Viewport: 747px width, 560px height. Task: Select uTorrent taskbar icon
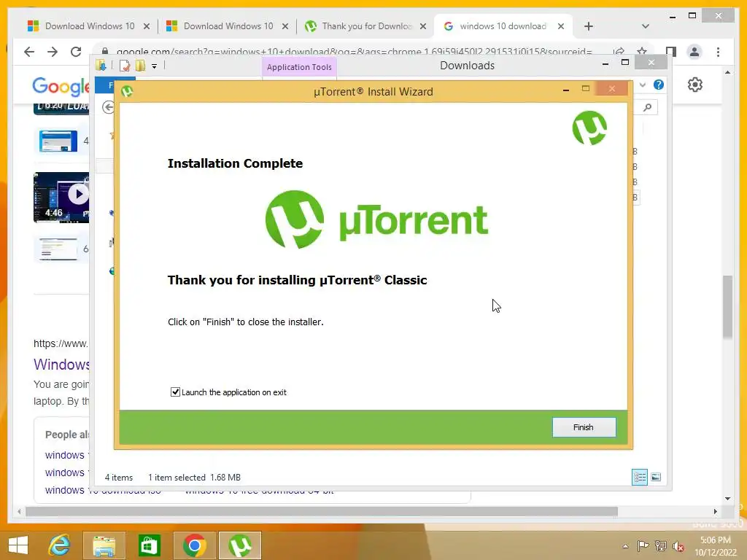pyautogui.click(x=240, y=545)
